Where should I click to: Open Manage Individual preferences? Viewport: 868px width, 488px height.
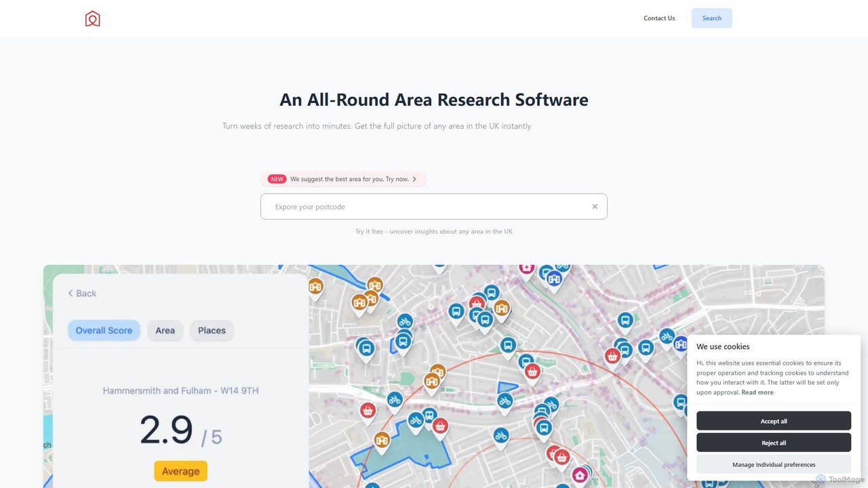(x=774, y=465)
